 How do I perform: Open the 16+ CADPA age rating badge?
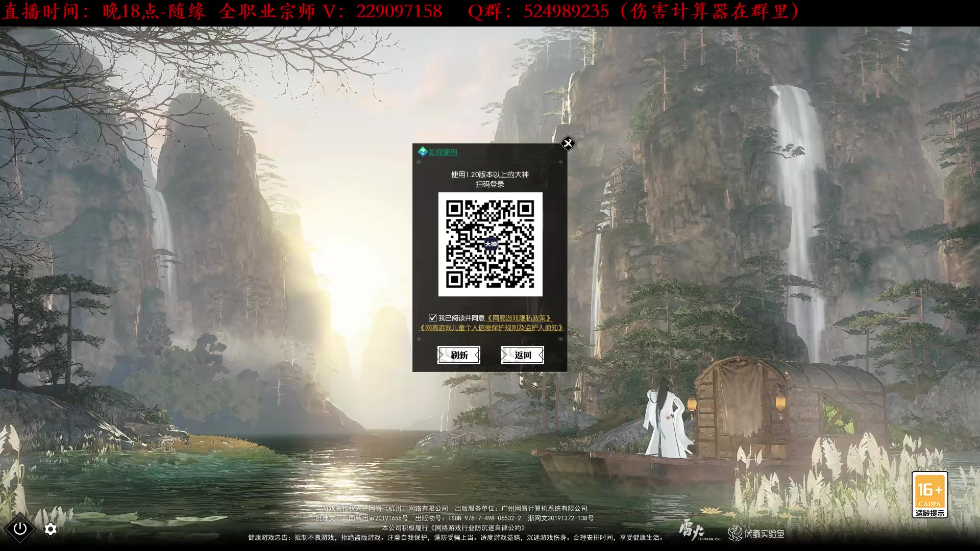point(929,495)
